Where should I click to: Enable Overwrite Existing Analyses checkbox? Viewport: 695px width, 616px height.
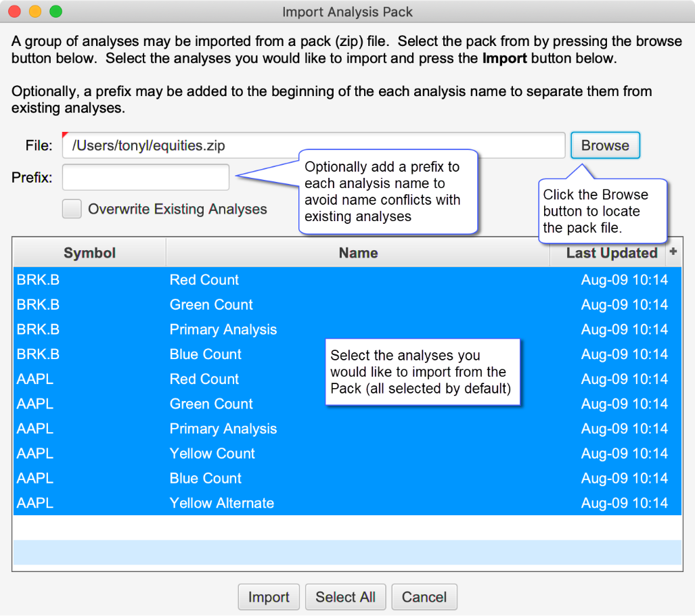pyautogui.click(x=72, y=209)
